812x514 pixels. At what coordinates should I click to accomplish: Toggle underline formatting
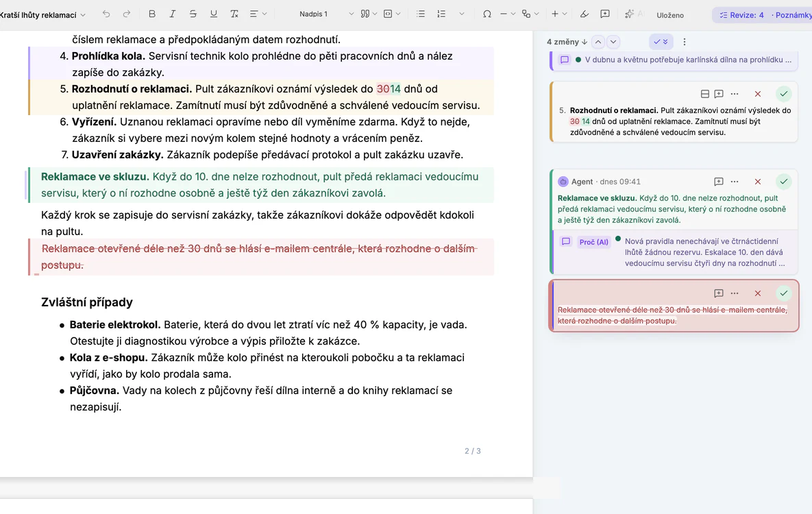point(213,14)
